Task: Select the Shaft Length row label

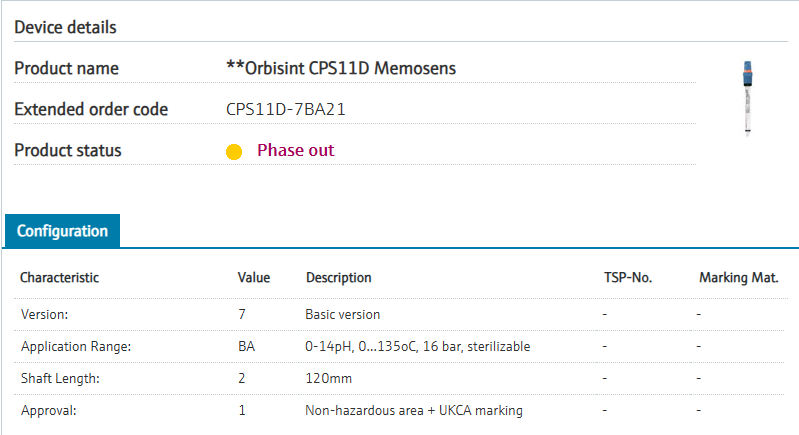Action: (60, 378)
